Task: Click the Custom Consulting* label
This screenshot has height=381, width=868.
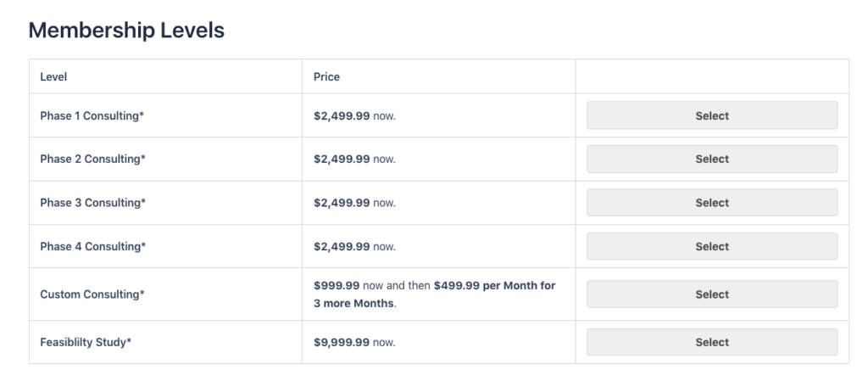Action: (x=92, y=294)
